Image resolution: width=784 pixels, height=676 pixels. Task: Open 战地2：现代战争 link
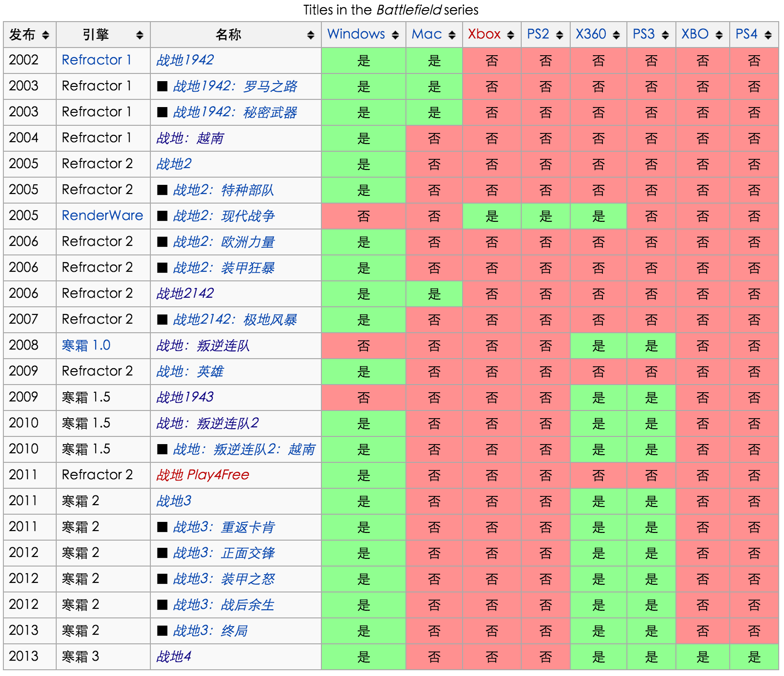click(223, 216)
